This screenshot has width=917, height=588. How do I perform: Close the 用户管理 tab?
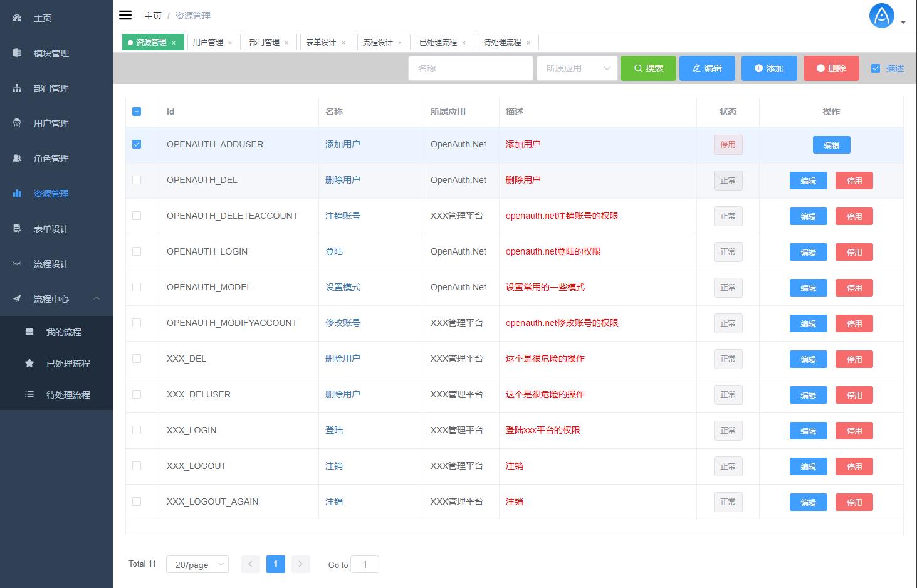[230, 43]
